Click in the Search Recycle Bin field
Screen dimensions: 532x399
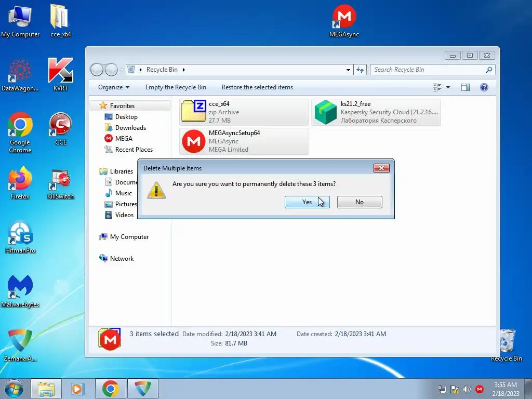coord(428,70)
